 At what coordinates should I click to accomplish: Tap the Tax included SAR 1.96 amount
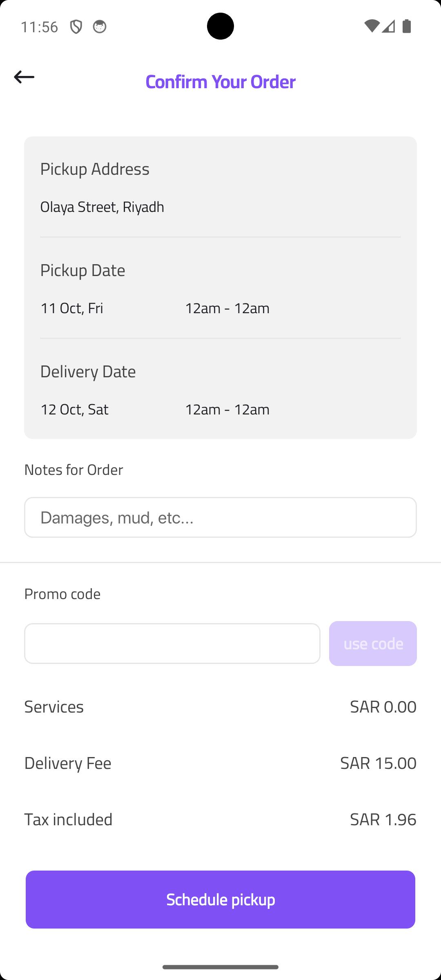click(383, 819)
